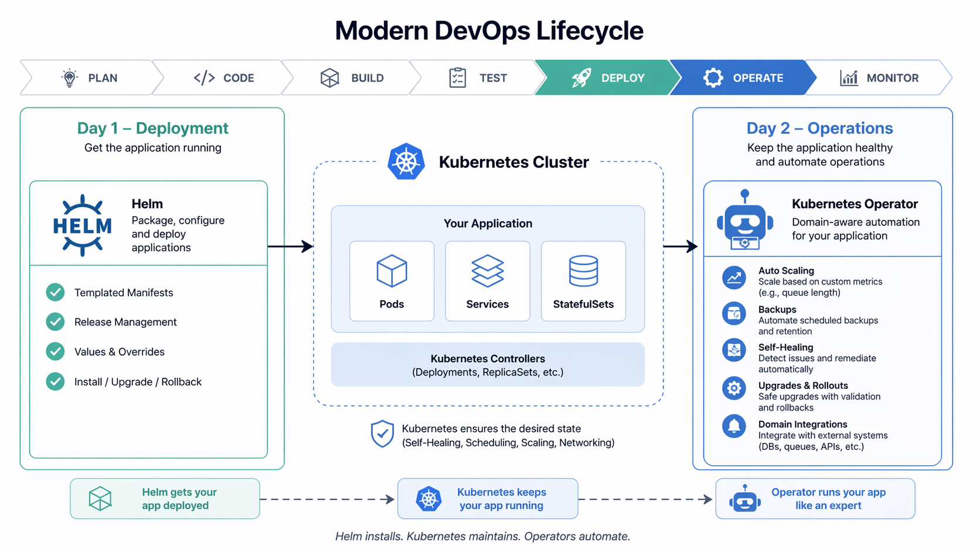Click cube icon in Helm gets your app deployed box
The height and width of the screenshot is (552, 980).
[x=100, y=499]
